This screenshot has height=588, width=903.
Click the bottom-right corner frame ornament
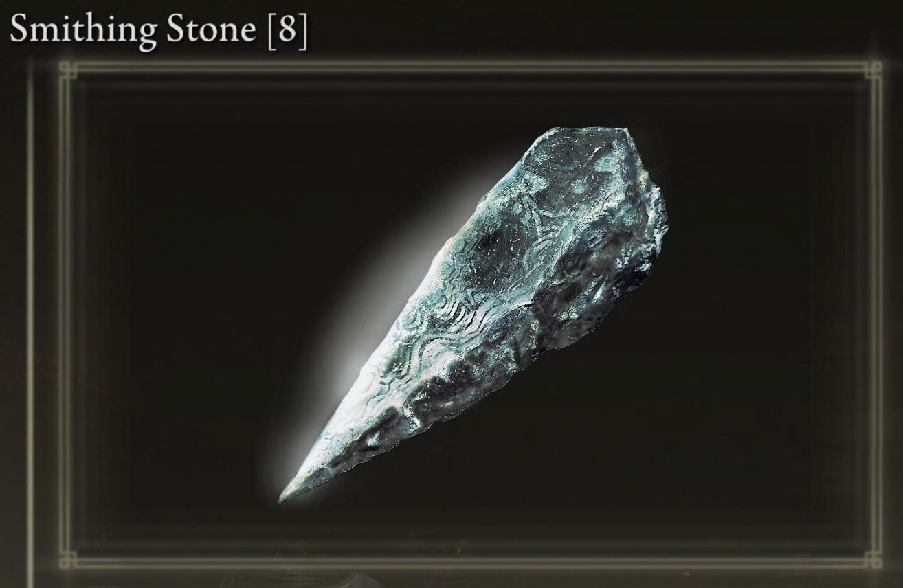pyautogui.click(x=873, y=559)
